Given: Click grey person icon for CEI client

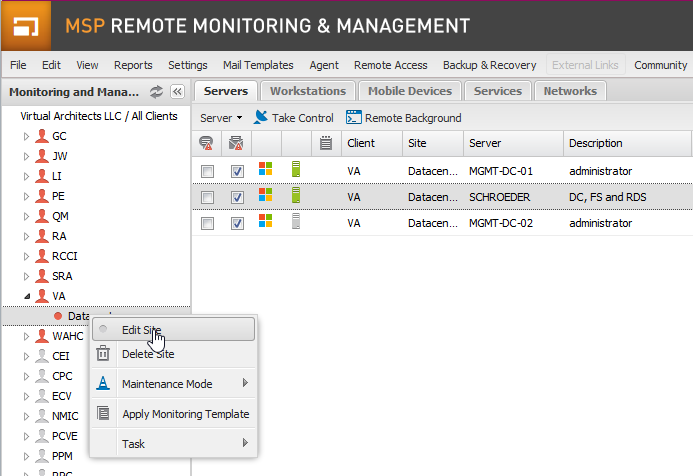Looking at the screenshot, I should [42, 356].
